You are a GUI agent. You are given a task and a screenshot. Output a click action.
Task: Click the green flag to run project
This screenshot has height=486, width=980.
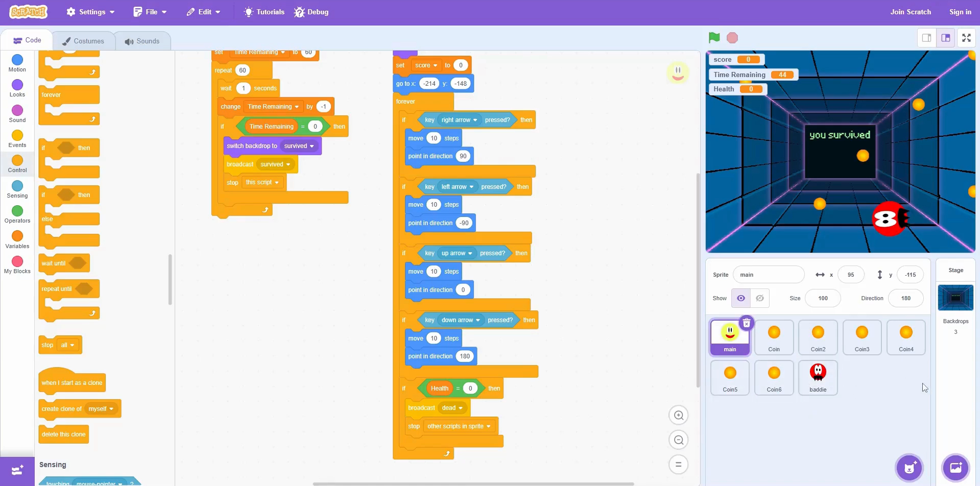coord(714,38)
